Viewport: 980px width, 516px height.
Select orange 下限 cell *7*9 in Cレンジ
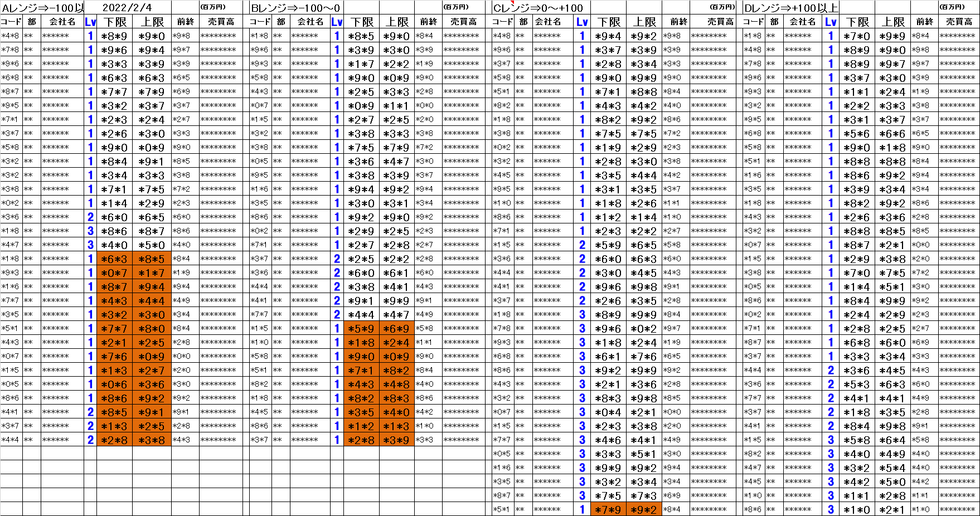point(608,509)
